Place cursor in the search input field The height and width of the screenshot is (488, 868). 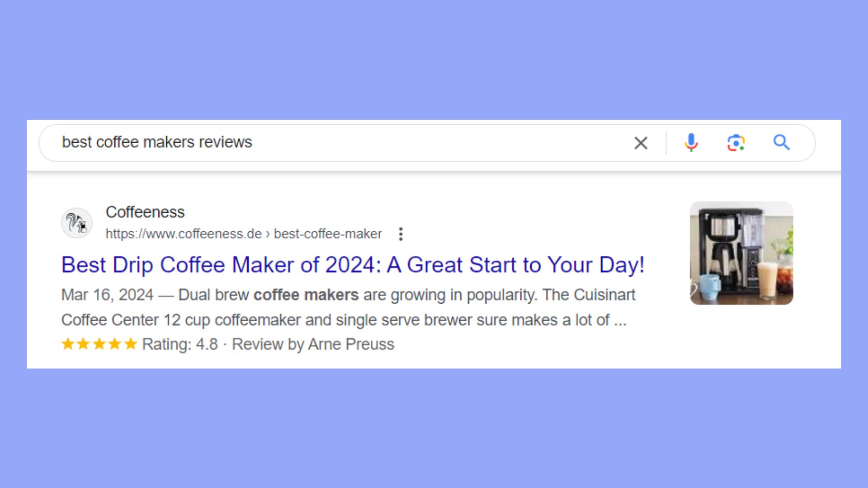[316, 142]
